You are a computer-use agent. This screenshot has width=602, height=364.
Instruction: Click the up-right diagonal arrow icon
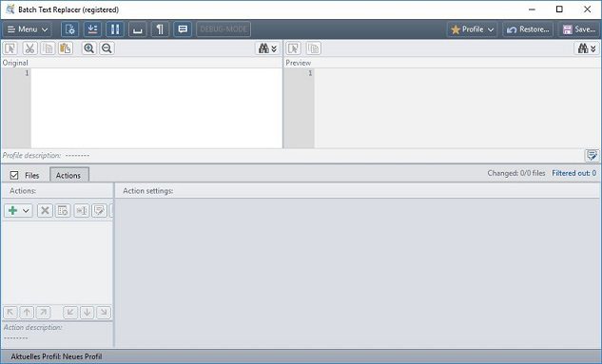[44, 313]
